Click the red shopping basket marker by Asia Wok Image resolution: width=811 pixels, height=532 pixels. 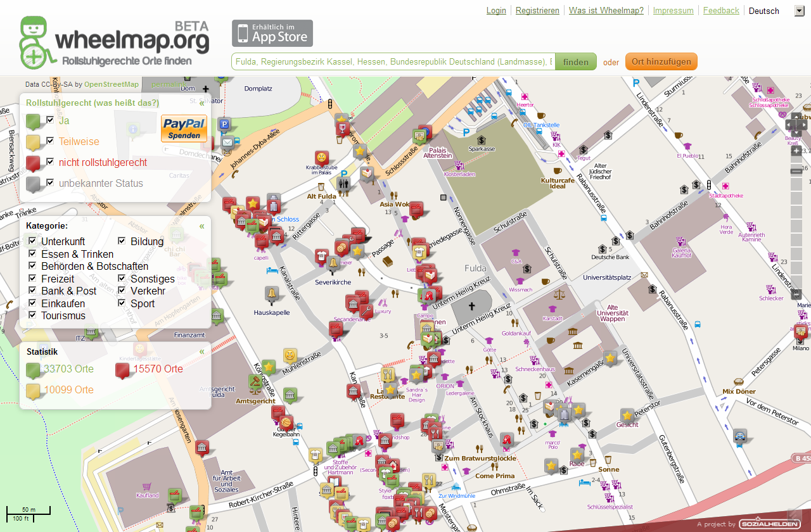click(416, 208)
